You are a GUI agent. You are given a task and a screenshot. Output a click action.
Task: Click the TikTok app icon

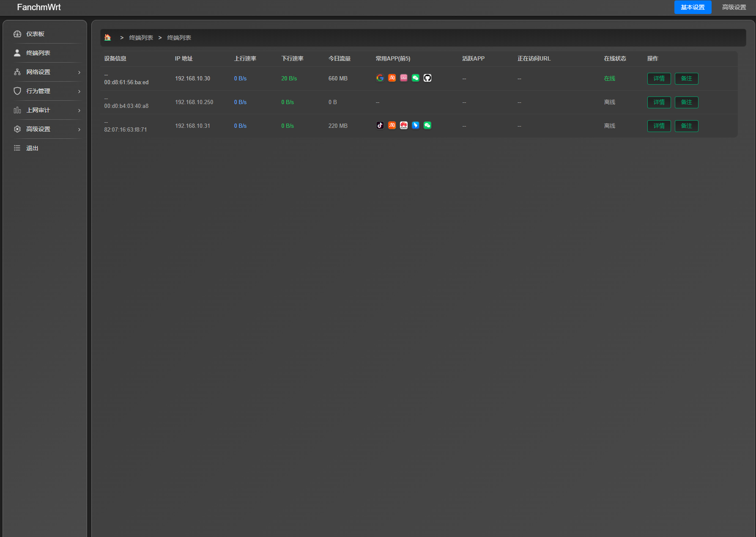click(x=380, y=125)
